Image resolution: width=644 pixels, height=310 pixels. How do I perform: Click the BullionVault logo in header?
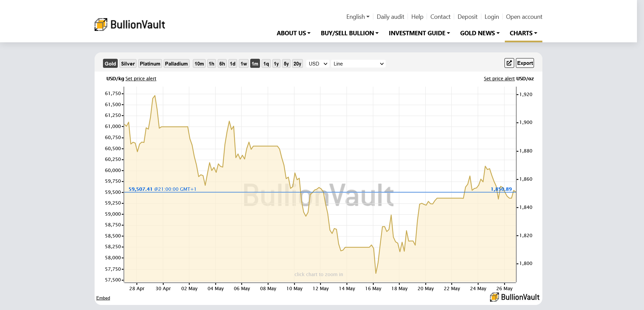(130, 25)
